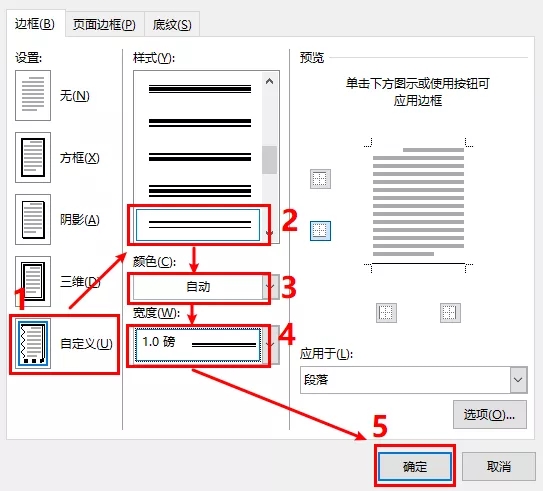The width and height of the screenshot is (543, 491).
Task: Click the 取消 cancel button
Action: (499, 466)
